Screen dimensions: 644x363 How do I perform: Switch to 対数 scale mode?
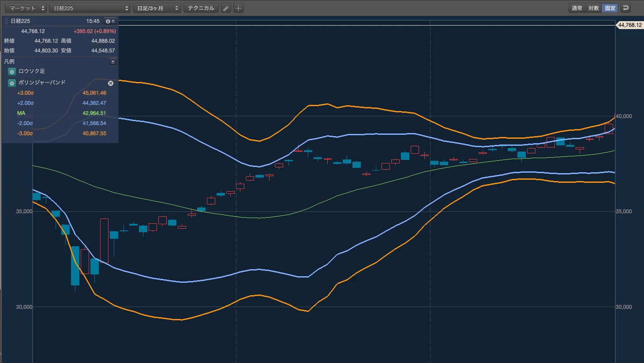click(x=594, y=8)
